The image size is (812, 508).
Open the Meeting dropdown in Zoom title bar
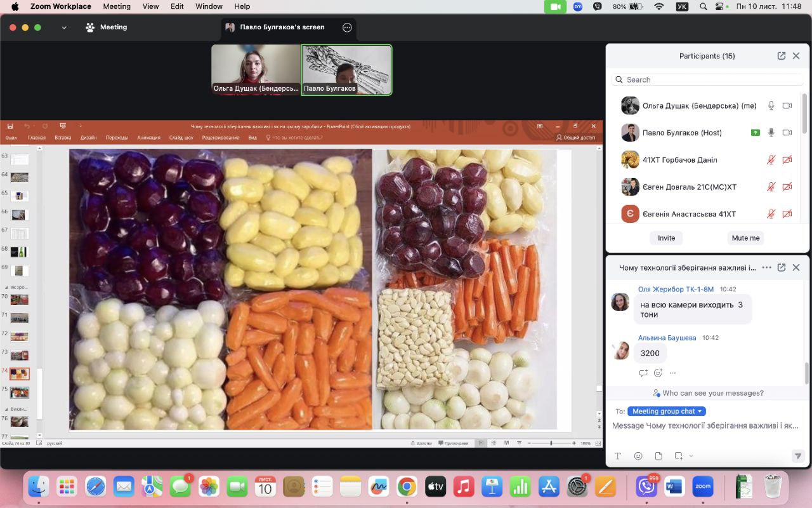107,27
